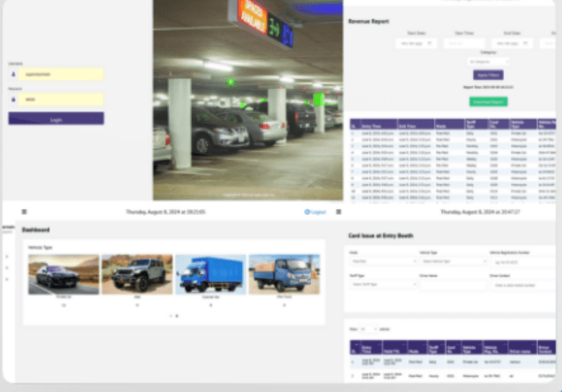This screenshot has height=392, width=562.
Task: Open the Select Vehicle Type dropdown
Action: coord(454,261)
